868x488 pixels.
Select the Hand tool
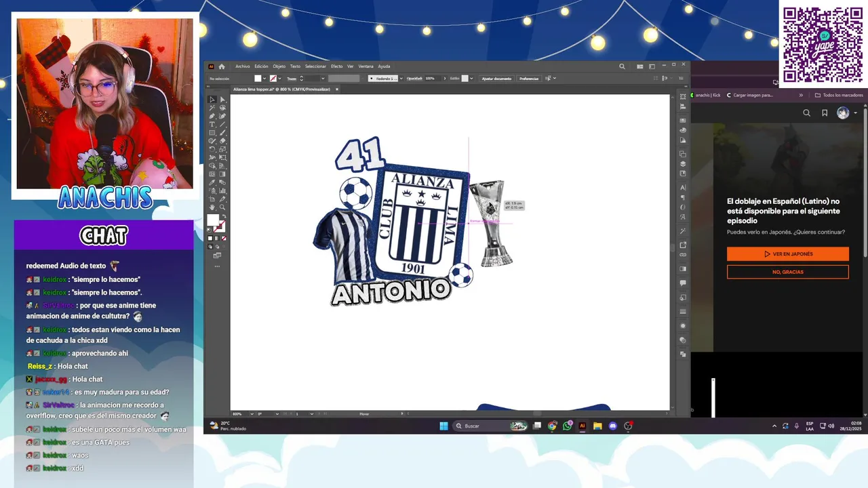coord(212,207)
